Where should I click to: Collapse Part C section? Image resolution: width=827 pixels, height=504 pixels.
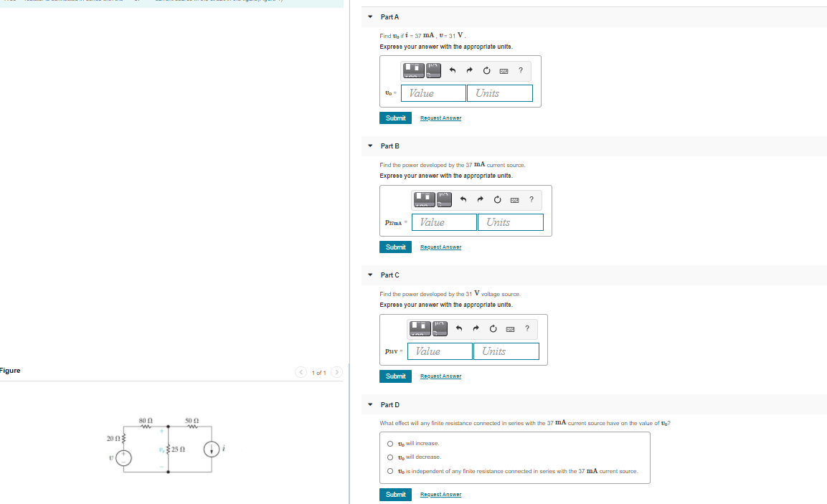click(x=370, y=275)
